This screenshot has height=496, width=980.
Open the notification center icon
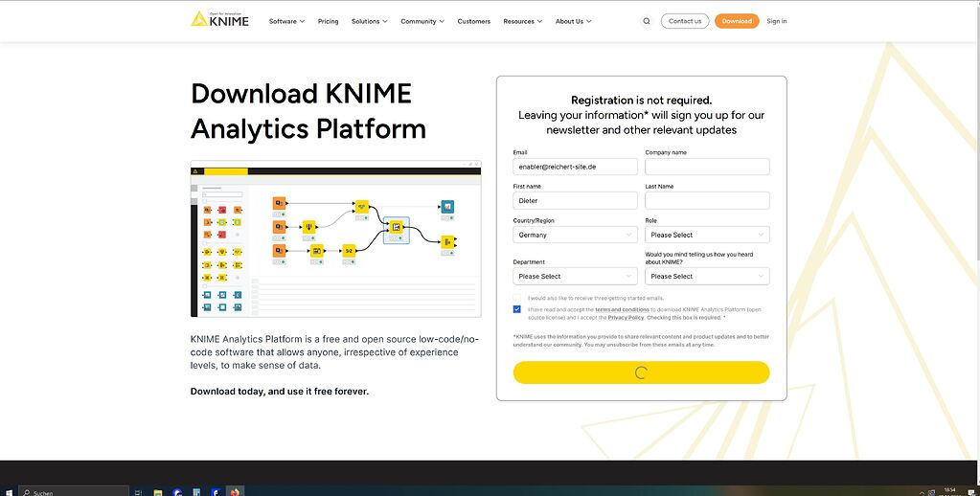point(972,492)
